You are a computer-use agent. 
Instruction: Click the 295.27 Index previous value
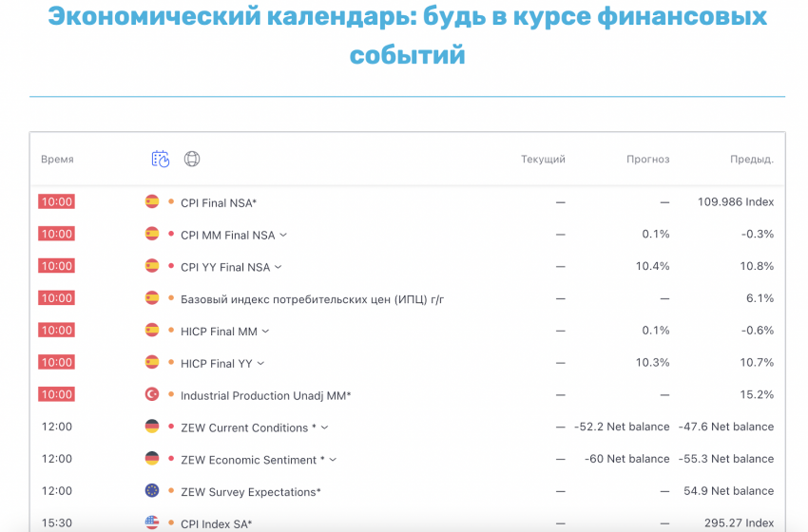pos(740,522)
